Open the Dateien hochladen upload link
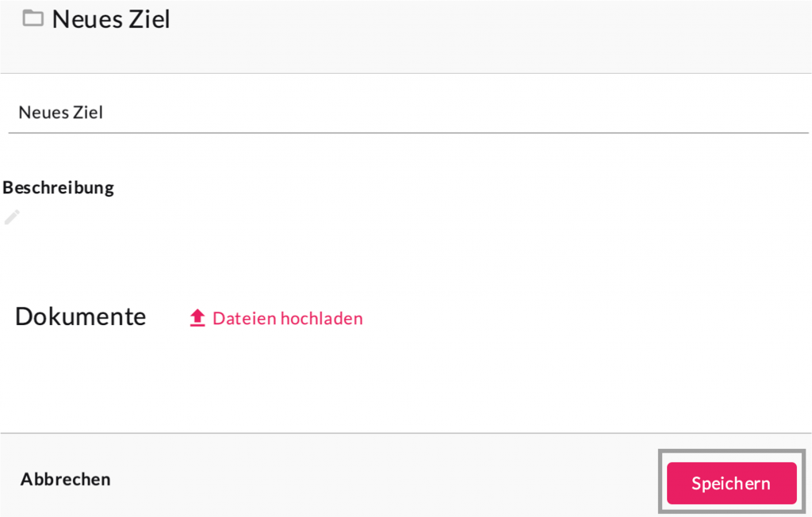The image size is (812, 517). click(287, 319)
